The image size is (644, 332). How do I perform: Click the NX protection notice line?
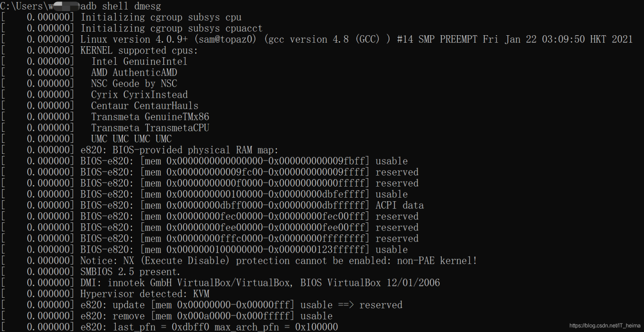278,261
